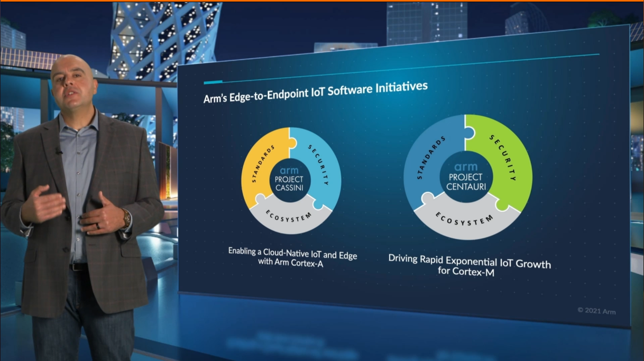This screenshot has width=644, height=361.
Task: Click caption "Enabling a Cloud-Native IoT and Edge"
Action: tap(292, 253)
